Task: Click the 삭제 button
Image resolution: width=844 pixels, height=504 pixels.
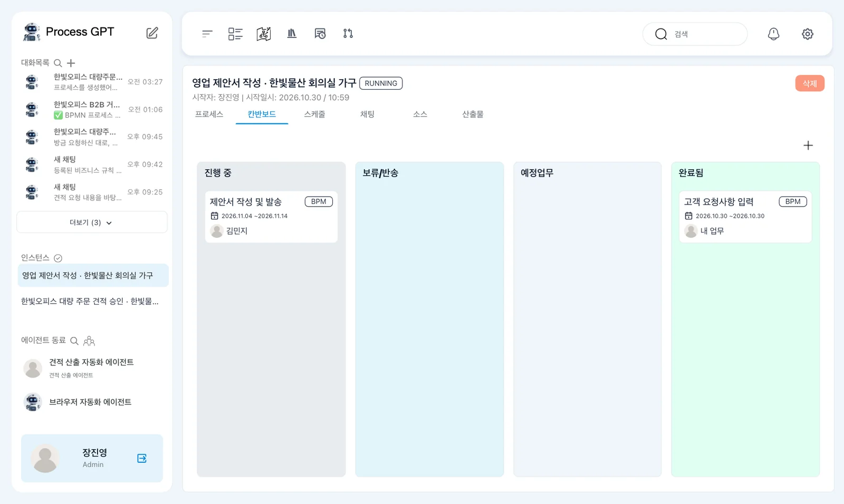Action: 810,83
